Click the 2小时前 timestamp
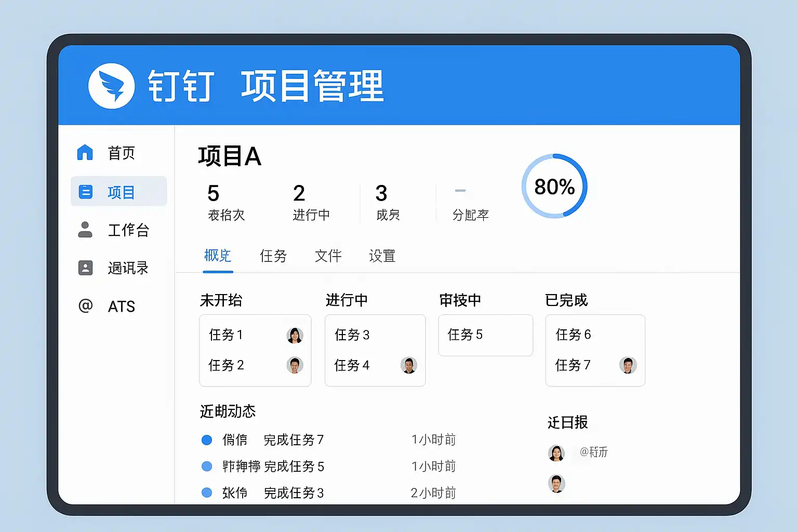The image size is (798, 532). [433, 493]
